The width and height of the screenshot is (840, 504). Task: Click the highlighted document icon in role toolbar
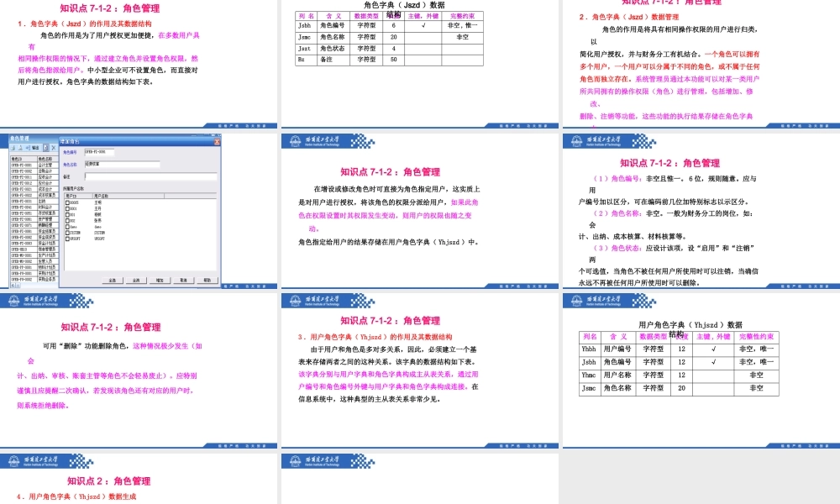(x=47, y=146)
